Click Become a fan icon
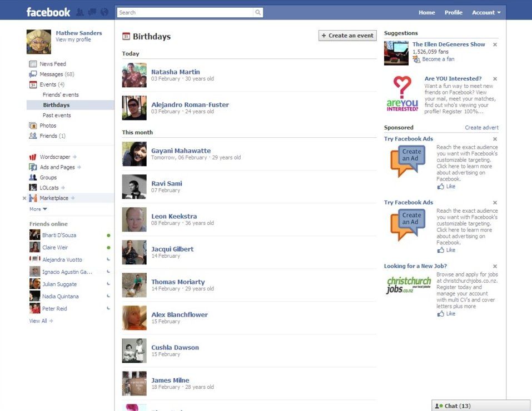 (416, 59)
